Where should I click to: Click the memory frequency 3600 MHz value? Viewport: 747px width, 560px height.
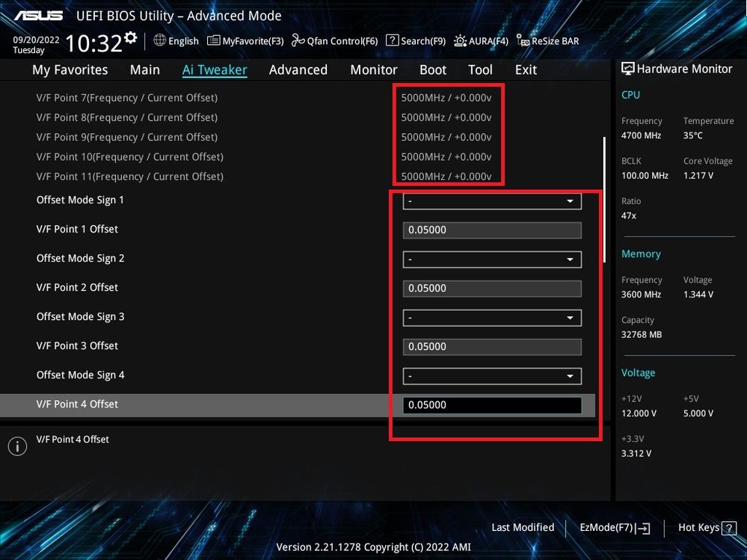(641, 295)
